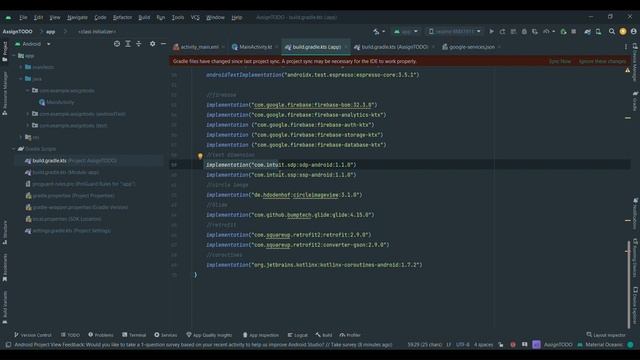Open the File menu

[x=23, y=18]
